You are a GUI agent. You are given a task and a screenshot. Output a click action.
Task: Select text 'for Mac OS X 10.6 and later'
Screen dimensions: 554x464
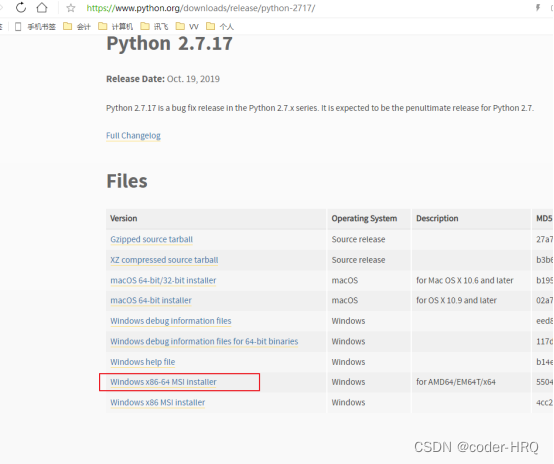[465, 280]
